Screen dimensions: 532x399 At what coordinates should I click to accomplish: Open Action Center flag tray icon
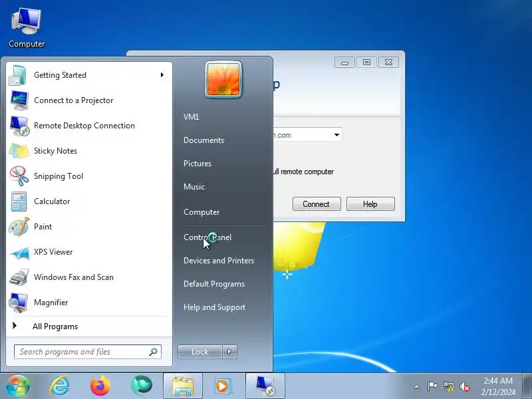432,386
